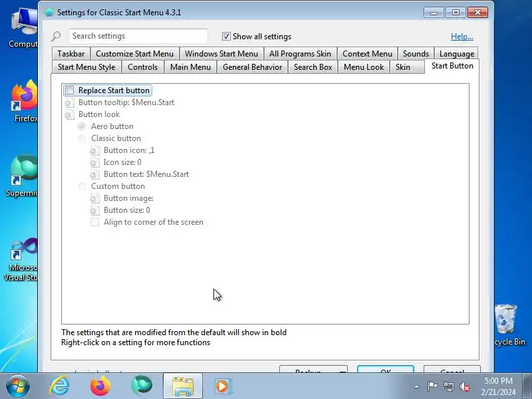
Task: Select the 'Icon size: 0' text
Action: pyautogui.click(x=122, y=162)
